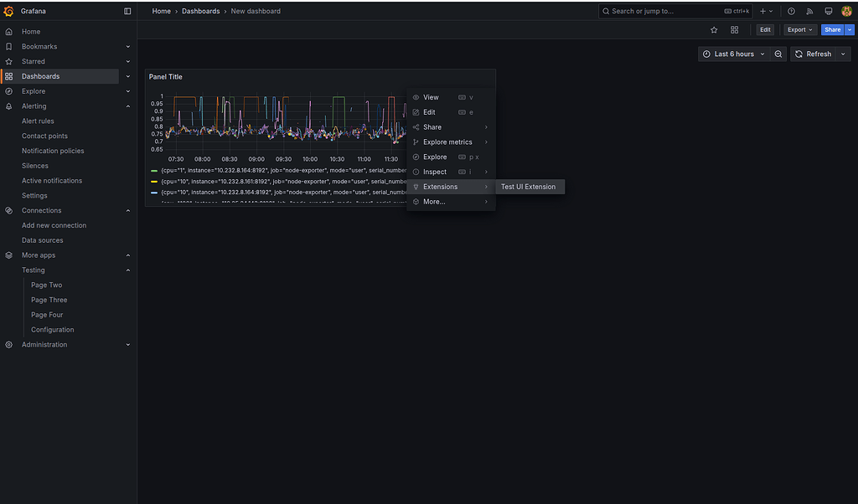Open the Export dropdown
This screenshot has width=858, height=504.
[x=799, y=29]
